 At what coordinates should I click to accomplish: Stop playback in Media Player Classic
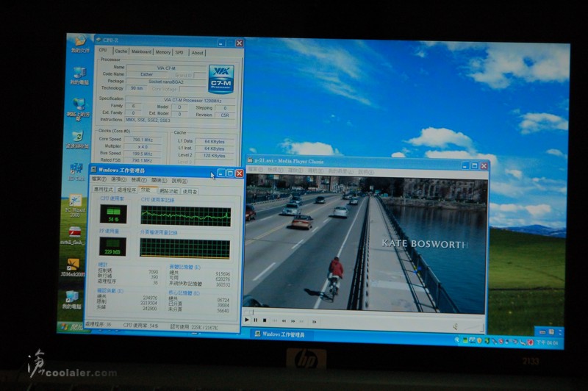click(265, 320)
